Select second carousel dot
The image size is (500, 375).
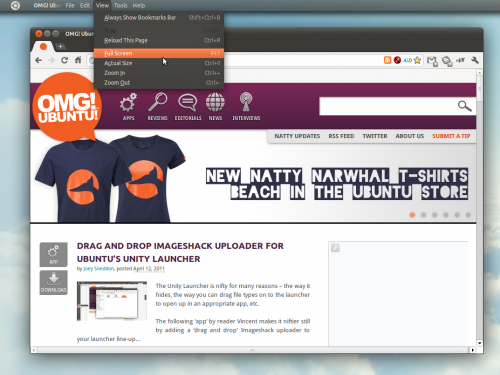(423, 215)
